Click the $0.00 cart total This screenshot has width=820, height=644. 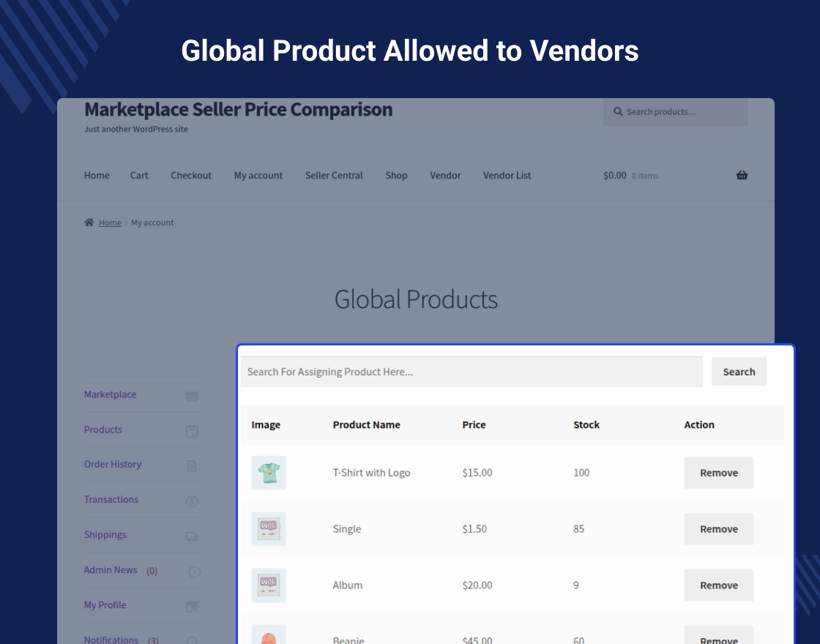pyautogui.click(x=614, y=176)
